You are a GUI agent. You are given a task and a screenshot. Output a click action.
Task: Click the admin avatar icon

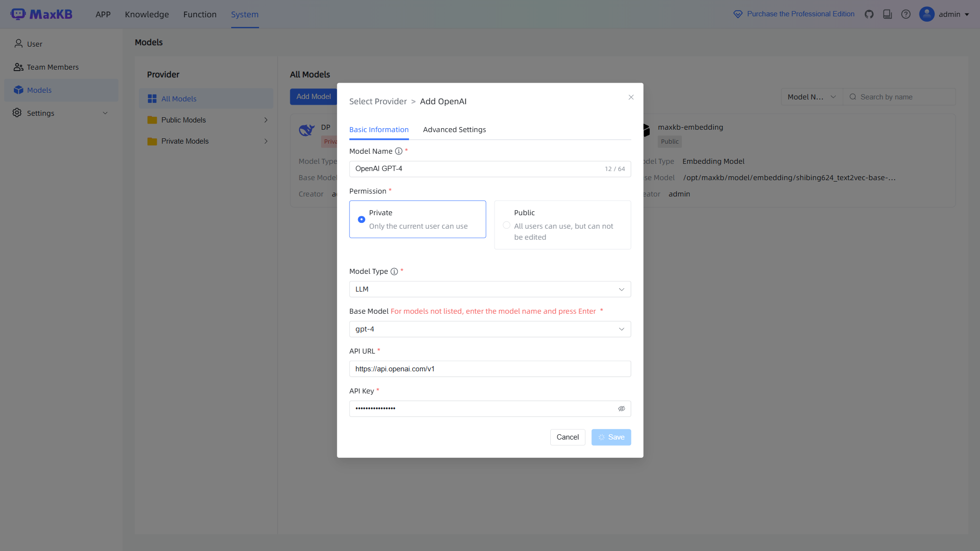[926, 14]
